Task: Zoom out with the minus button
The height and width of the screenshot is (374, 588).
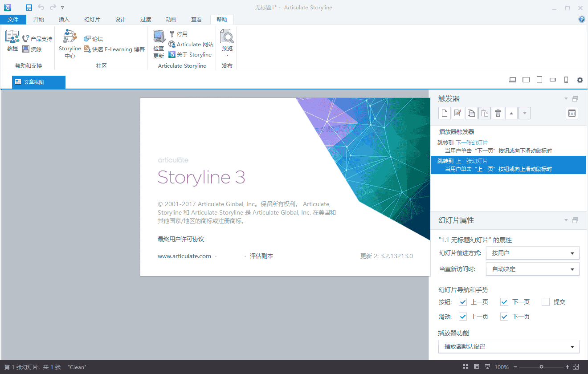Action: pyautogui.click(x=515, y=367)
